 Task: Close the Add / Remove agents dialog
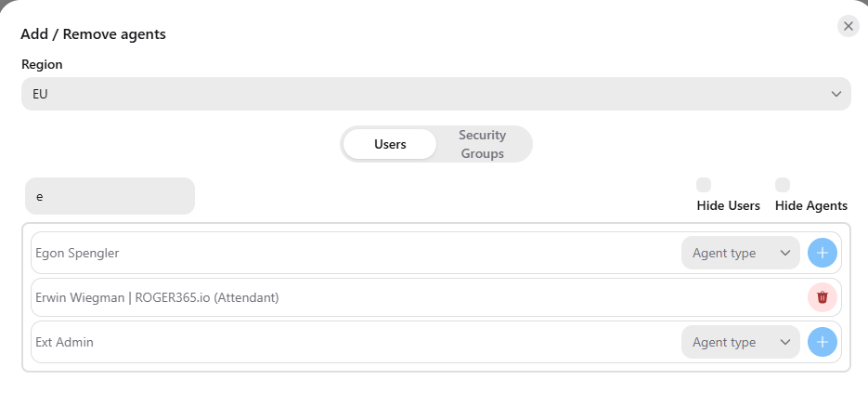point(849,26)
